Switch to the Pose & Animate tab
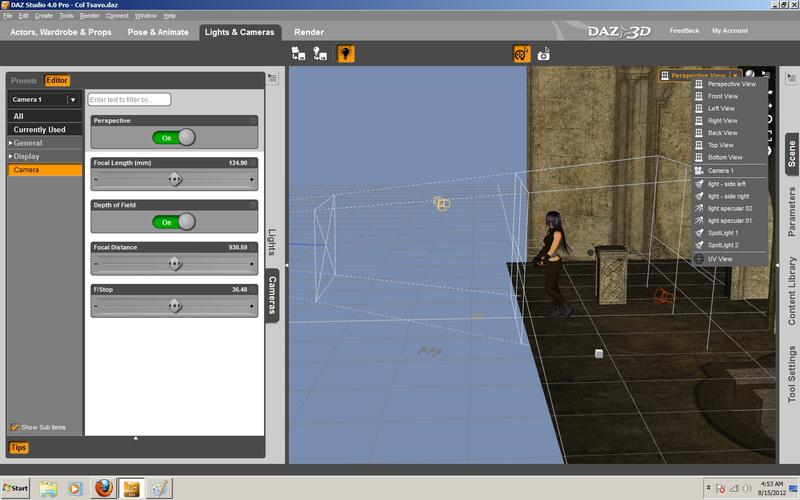The width and height of the screenshot is (800, 500). pos(158,32)
